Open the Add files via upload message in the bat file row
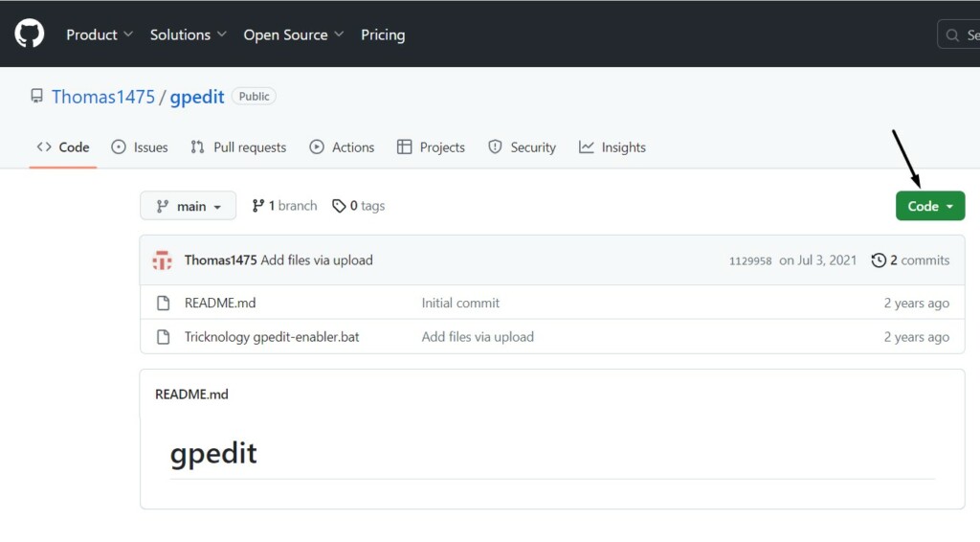980x542 pixels. pyautogui.click(x=478, y=337)
